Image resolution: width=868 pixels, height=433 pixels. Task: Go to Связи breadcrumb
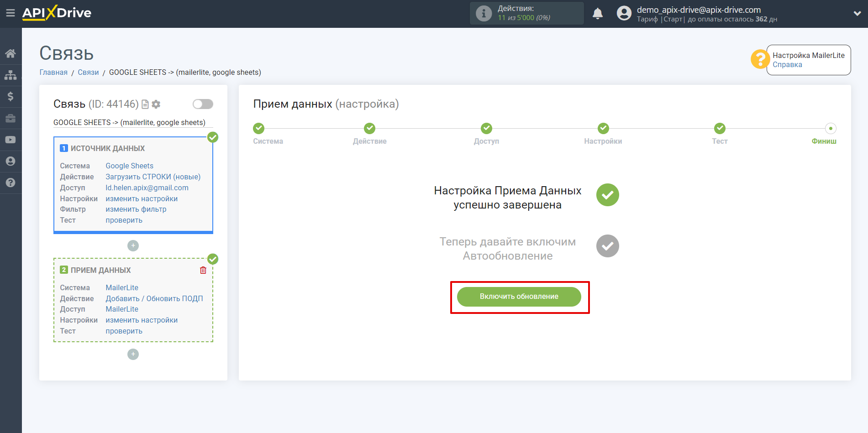pos(88,73)
